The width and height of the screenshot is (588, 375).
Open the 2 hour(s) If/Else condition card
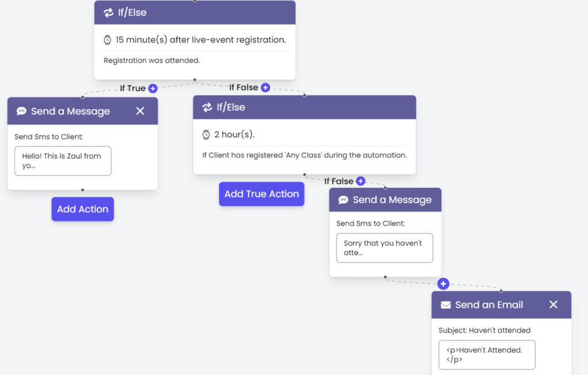pyautogui.click(x=304, y=145)
